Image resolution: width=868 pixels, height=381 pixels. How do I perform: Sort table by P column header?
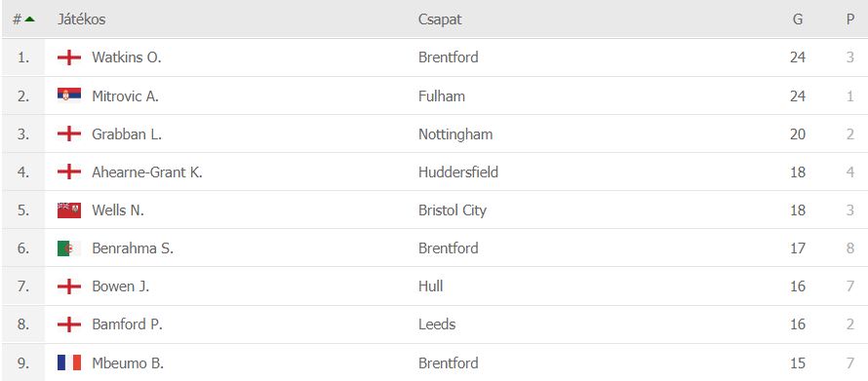pos(850,19)
